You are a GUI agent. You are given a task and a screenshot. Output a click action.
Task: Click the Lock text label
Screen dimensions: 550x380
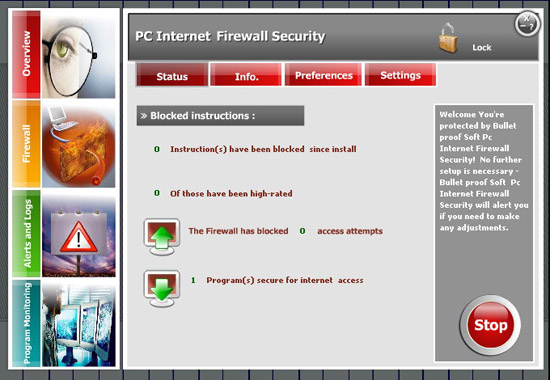coord(482,47)
